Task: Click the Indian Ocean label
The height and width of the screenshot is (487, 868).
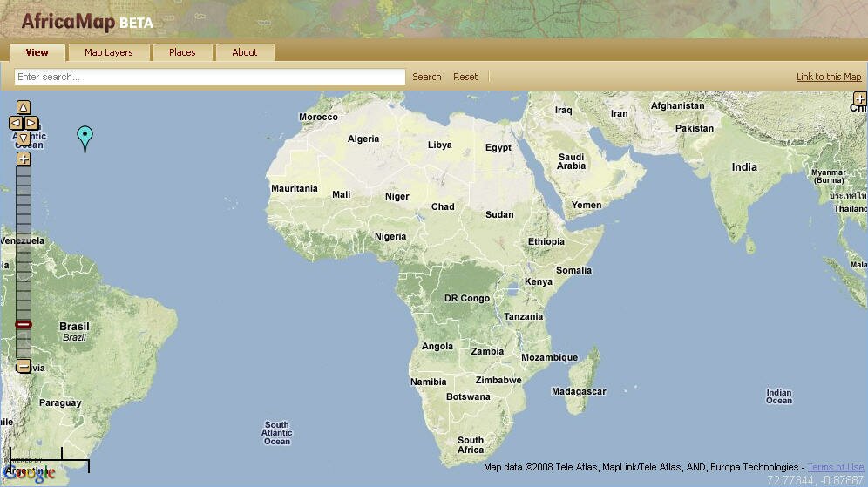Action: click(779, 396)
